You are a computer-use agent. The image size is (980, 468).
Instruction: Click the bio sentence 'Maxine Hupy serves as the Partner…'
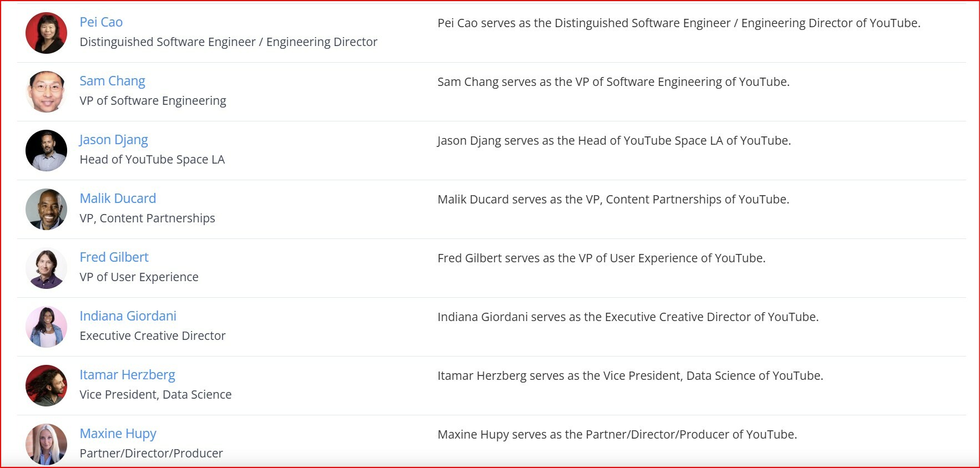[618, 435]
